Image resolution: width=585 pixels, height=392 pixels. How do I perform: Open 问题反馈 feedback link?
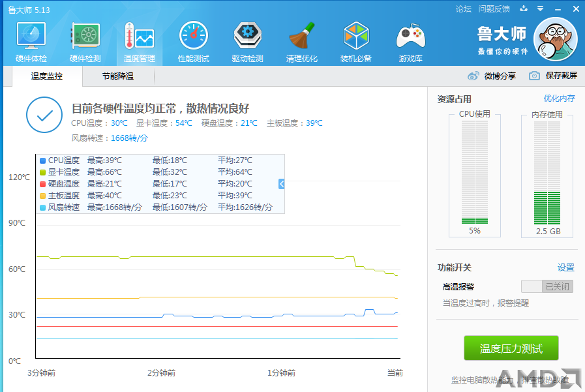point(494,9)
